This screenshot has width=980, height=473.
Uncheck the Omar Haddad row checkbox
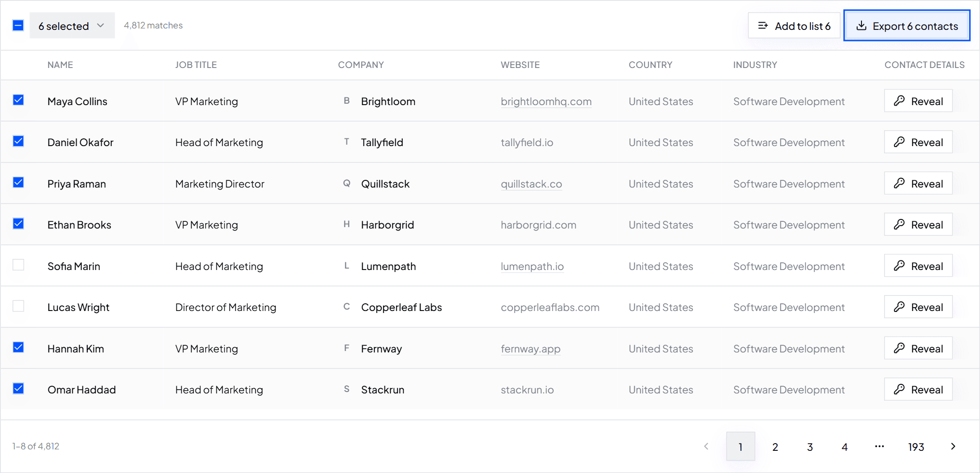[x=18, y=389]
